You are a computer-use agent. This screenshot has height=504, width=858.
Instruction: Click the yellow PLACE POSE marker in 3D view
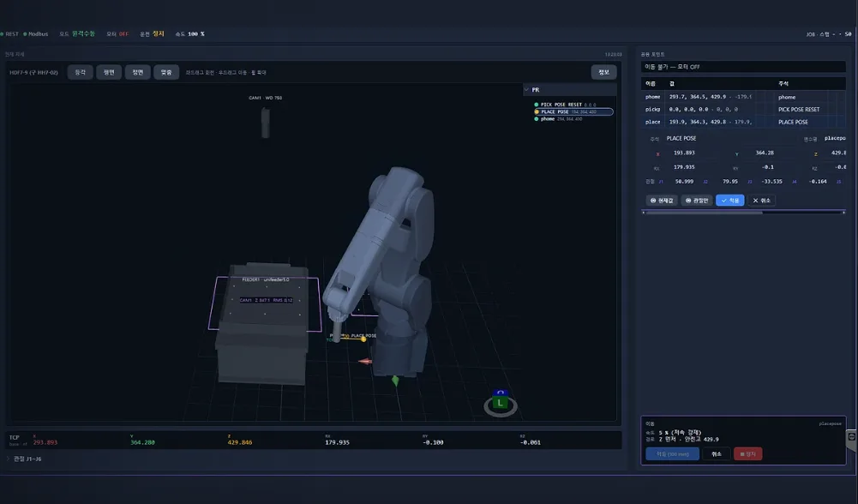(x=364, y=339)
